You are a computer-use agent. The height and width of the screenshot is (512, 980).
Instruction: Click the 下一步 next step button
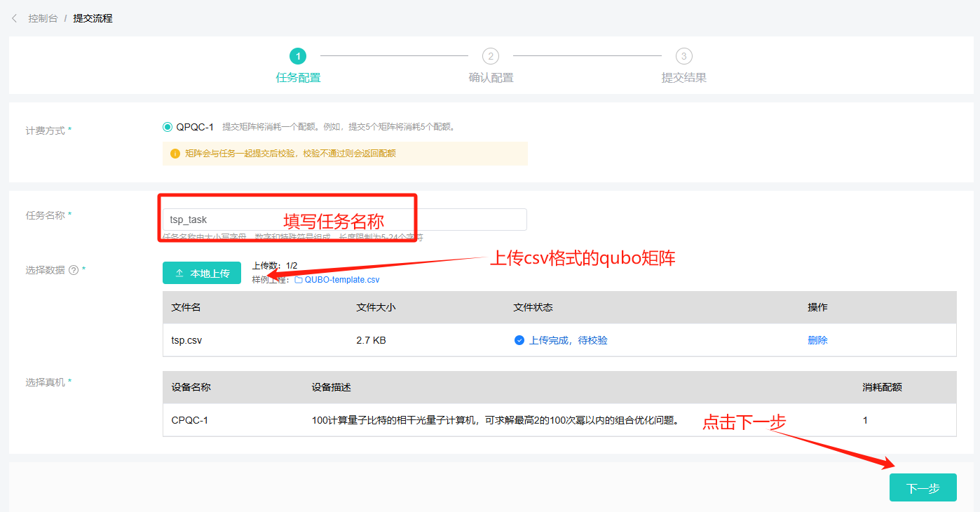point(923,488)
